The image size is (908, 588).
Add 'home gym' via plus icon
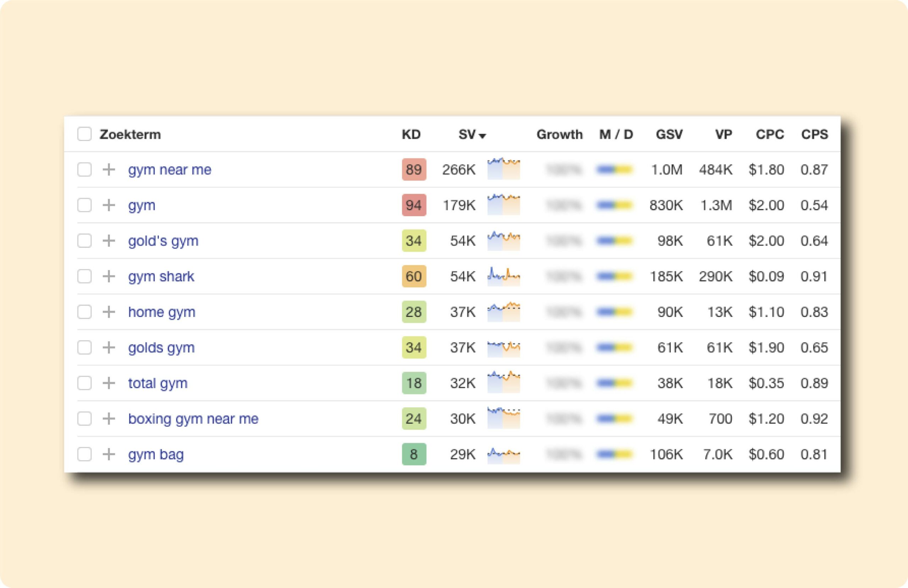click(x=109, y=312)
